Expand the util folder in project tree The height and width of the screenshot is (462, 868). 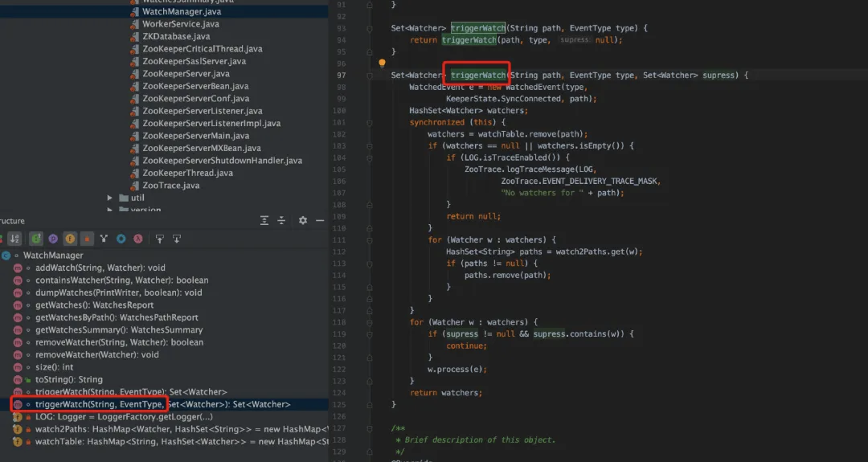[110, 198]
